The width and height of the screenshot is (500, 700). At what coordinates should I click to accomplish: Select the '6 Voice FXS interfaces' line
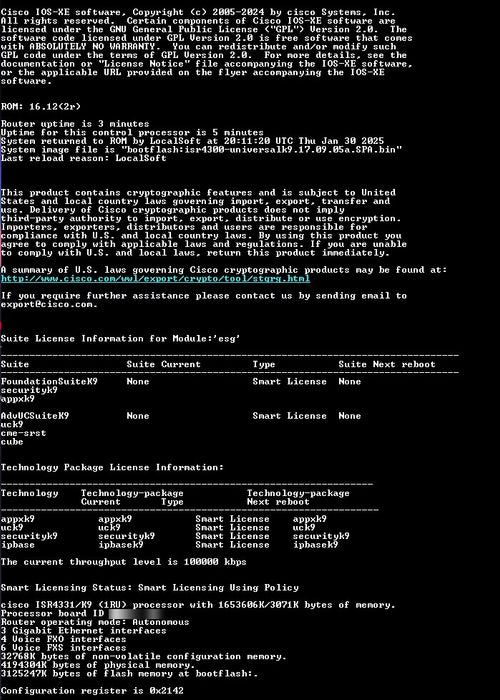point(63,648)
